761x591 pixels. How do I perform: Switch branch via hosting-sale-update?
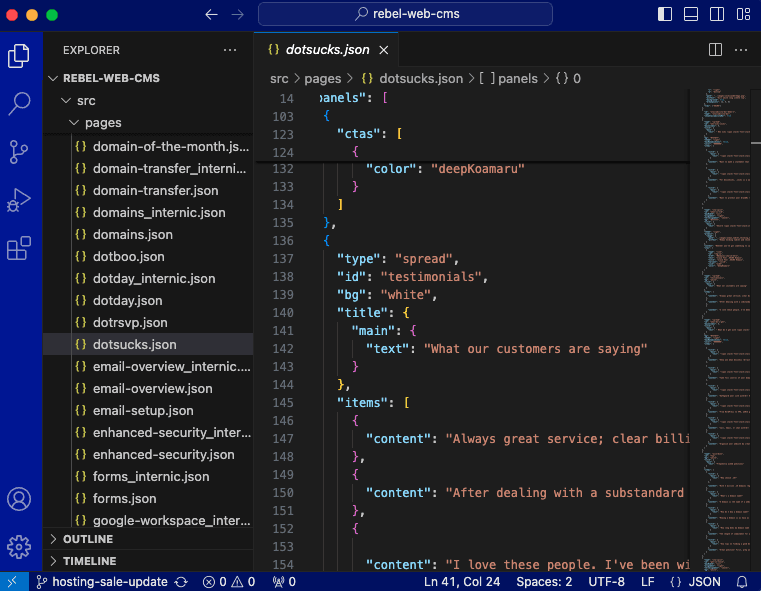click(102, 581)
